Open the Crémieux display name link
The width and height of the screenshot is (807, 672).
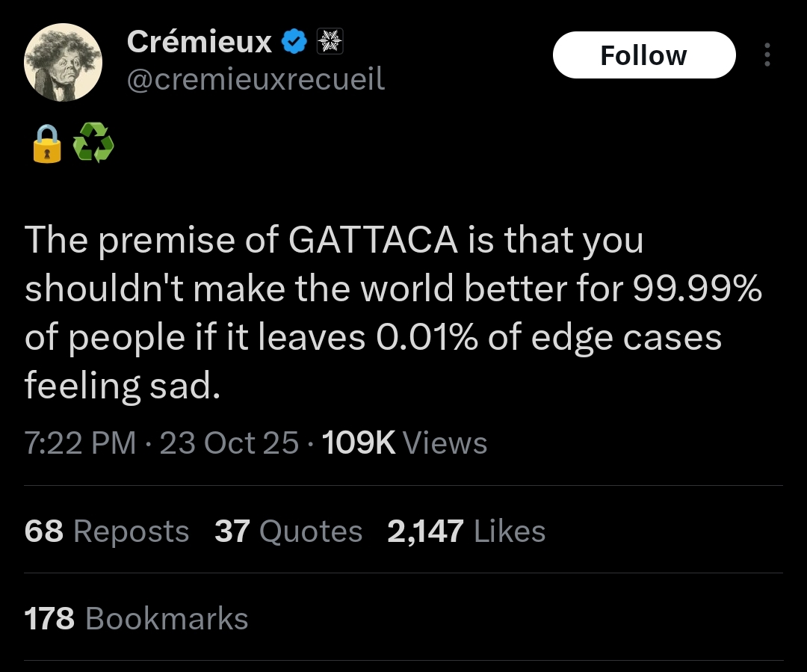pyautogui.click(x=199, y=42)
